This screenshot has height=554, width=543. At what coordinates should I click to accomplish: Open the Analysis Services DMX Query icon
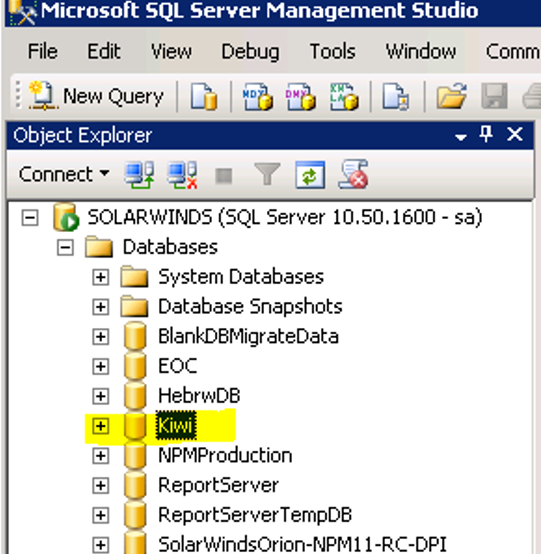click(x=301, y=96)
